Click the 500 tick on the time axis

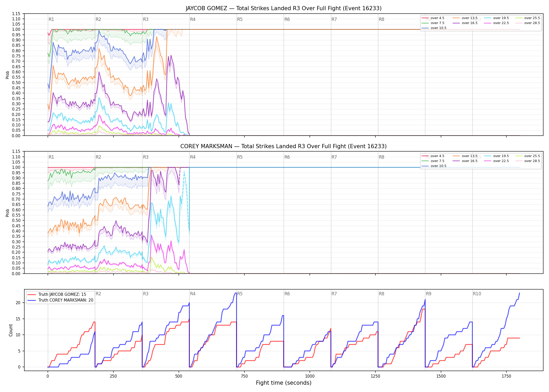coord(179,376)
